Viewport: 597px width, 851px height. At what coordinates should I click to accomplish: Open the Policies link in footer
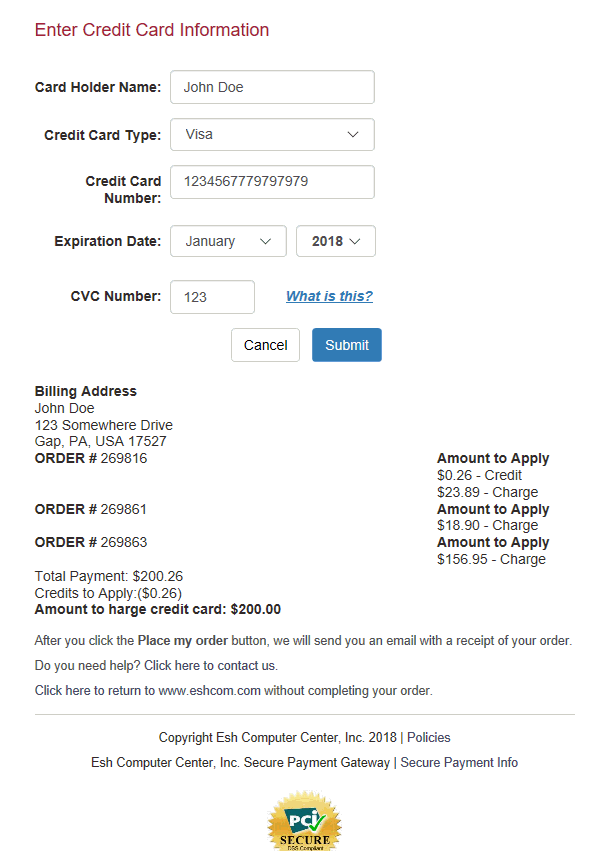pyautogui.click(x=429, y=737)
